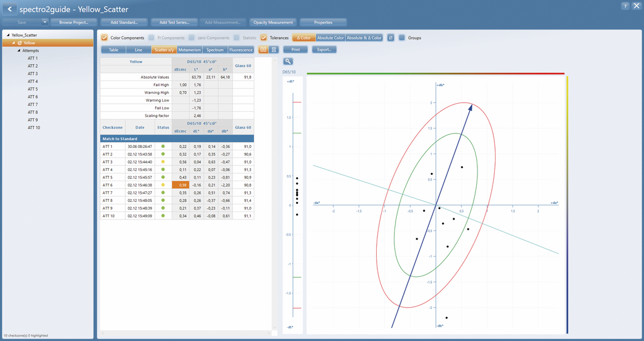Select Δ Color display mode
The image size is (644, 341).
[304, 37]
